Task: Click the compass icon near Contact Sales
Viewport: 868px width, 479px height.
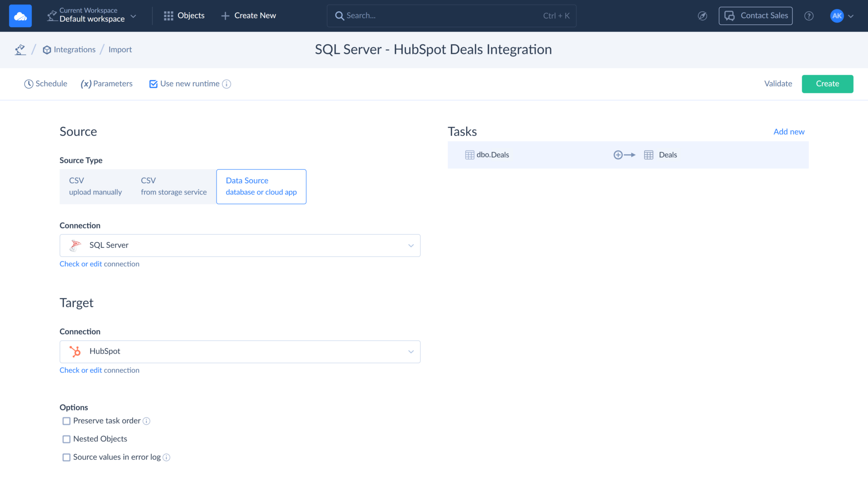Action: click(703, 15)
